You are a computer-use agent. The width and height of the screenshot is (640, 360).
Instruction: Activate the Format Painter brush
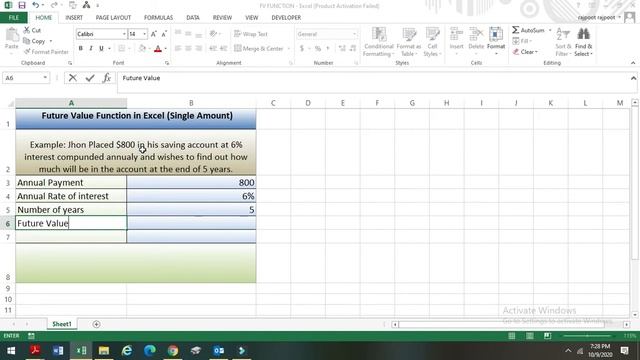[46, 52]
